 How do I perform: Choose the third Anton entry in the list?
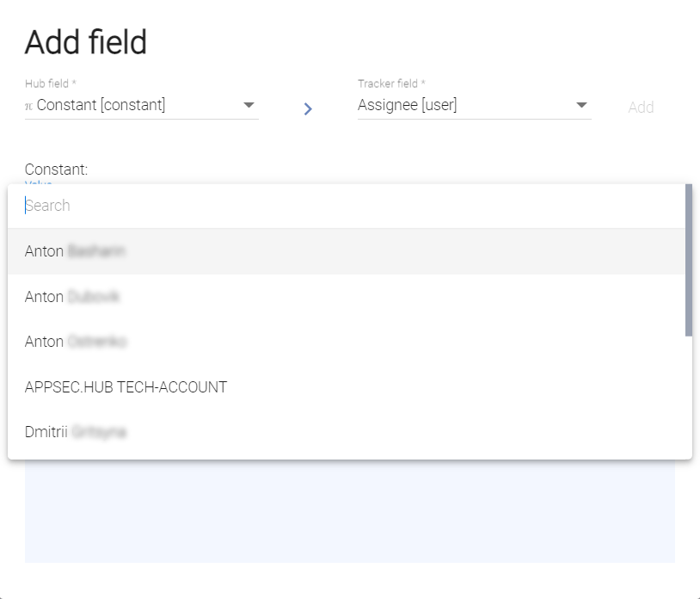[76, 342]
